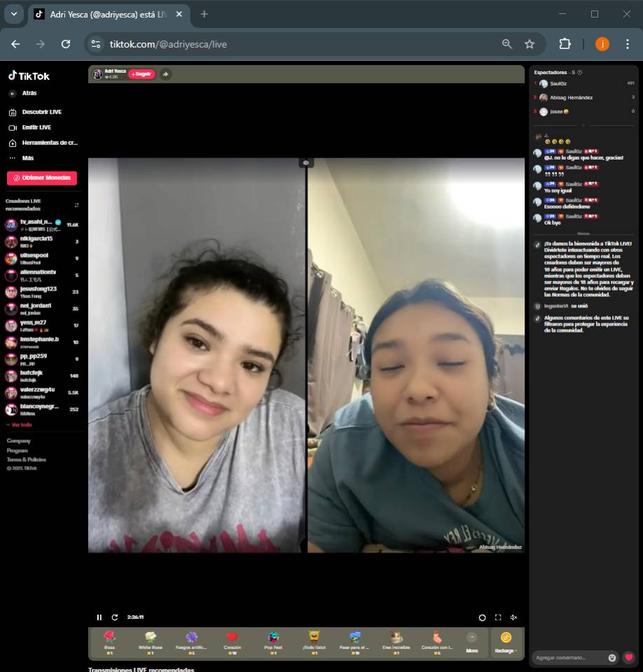Open the Recharge dropdown
This screenshot has height=672, width=643.
506,642
